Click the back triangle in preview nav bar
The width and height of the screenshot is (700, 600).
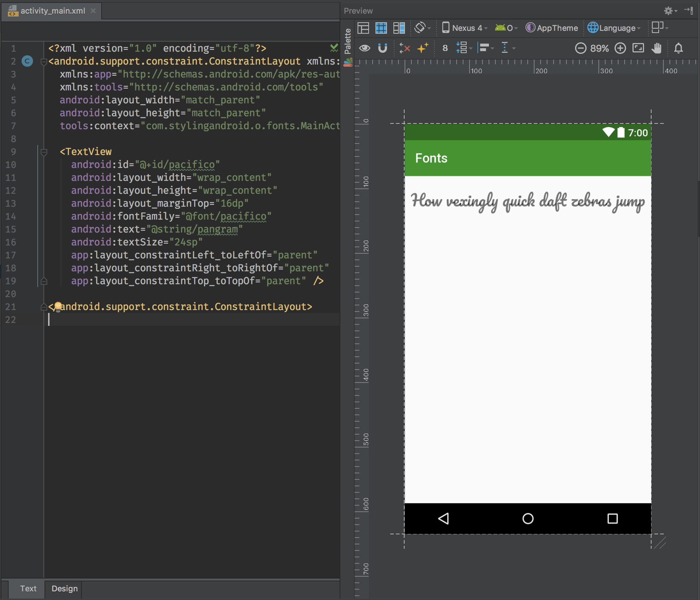tap(444, 519)
